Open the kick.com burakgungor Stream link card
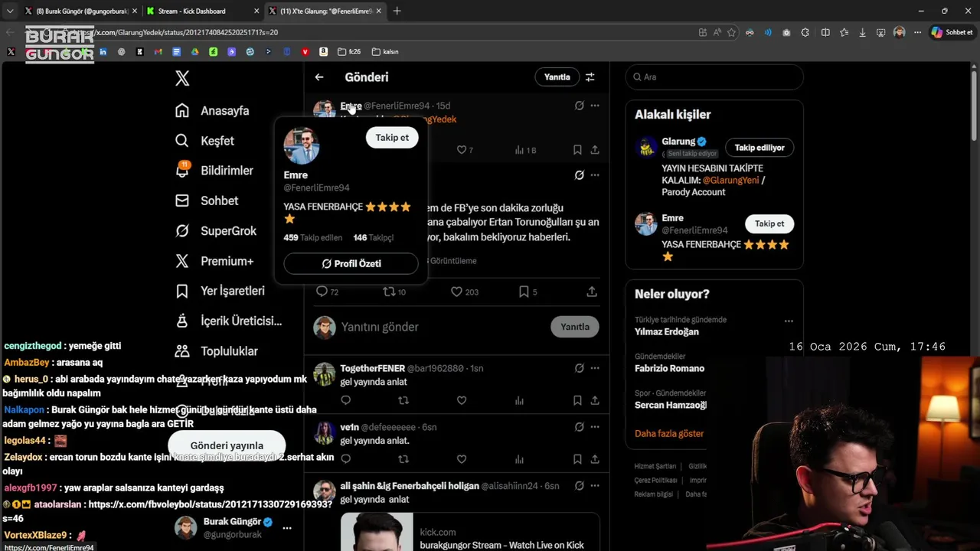The width and height of the screenshot is (980, 551). point(469,532)
